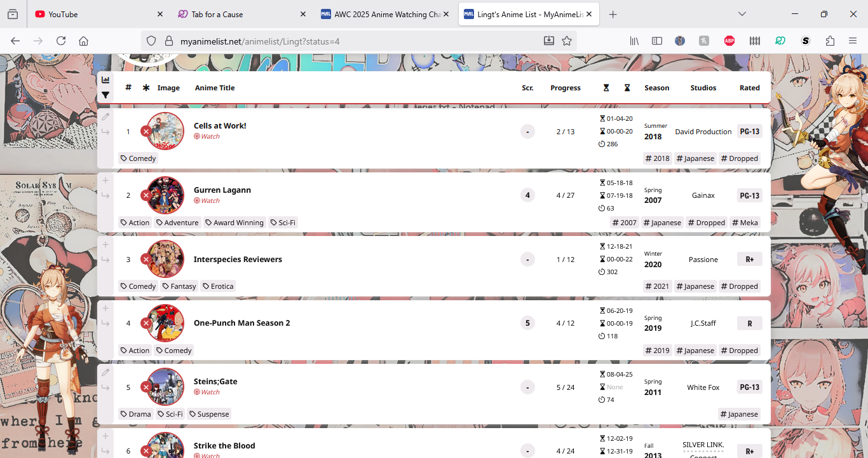This screenshot has width=868, height=458.
Task: Bookmark this page with the star icon
Action: pyautogui.click(x=567, y=41)
